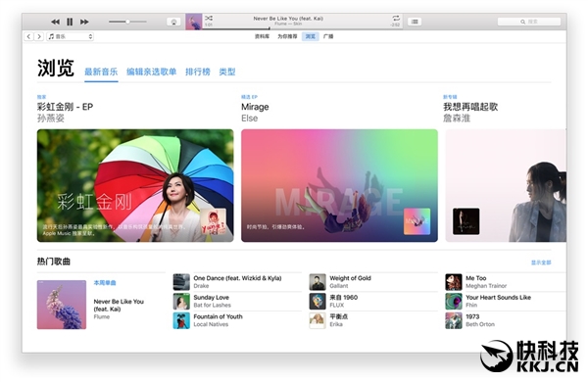Play Sunday Love album thumbnail
The height and width of the screenshot is (382, 588).
(181, 301)
